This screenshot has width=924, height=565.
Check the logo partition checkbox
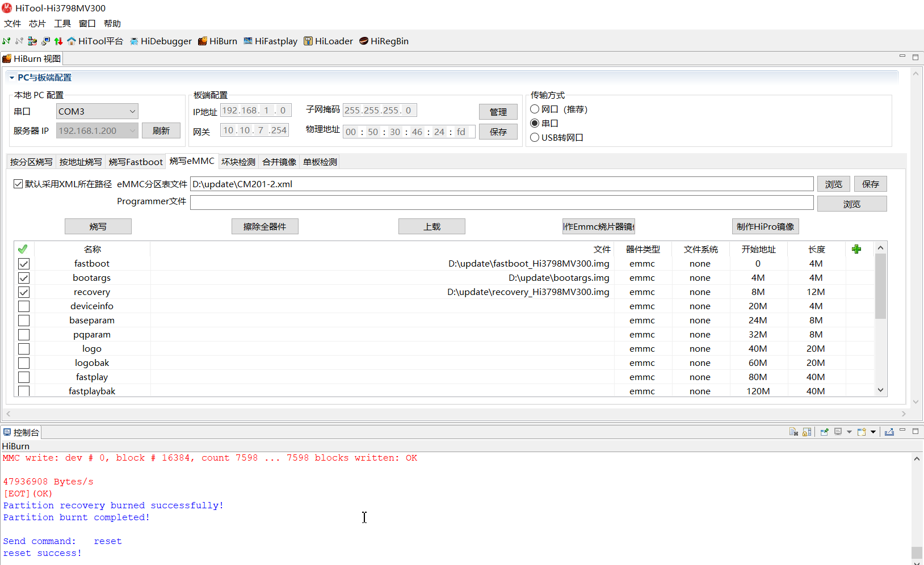point(24,349)
